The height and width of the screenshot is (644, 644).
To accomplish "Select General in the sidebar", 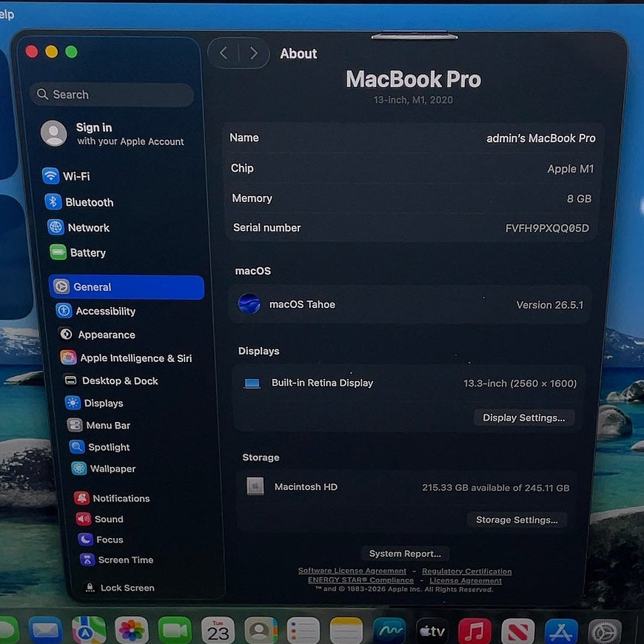I will pyautogui.click(x=127, y=286).
